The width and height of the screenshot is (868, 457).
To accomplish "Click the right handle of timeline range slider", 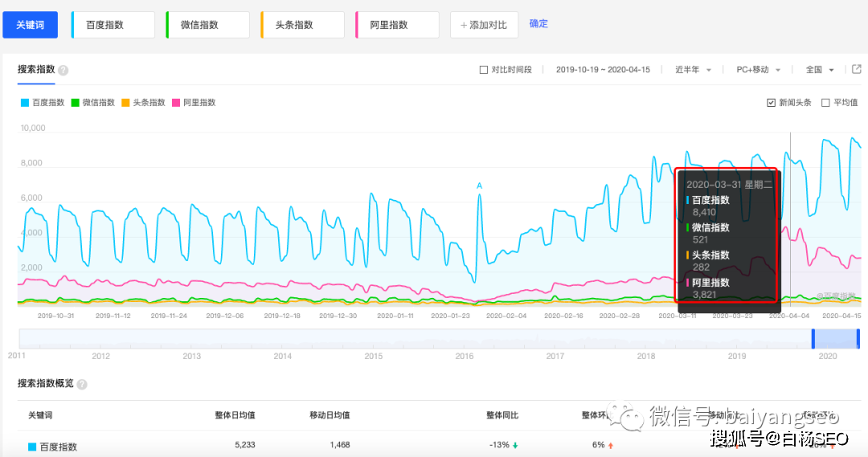I will (858, 339).
